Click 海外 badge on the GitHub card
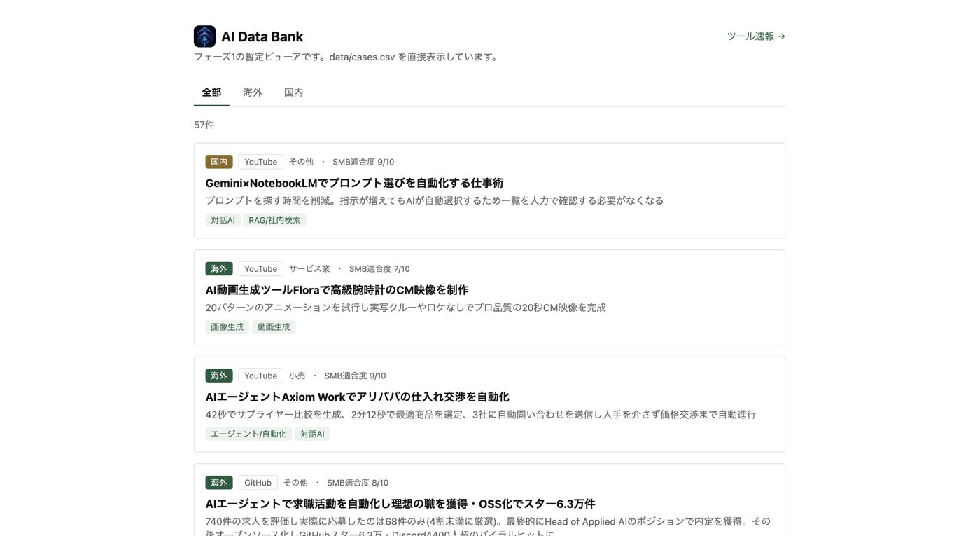980x536 pixels. point(219,483)
